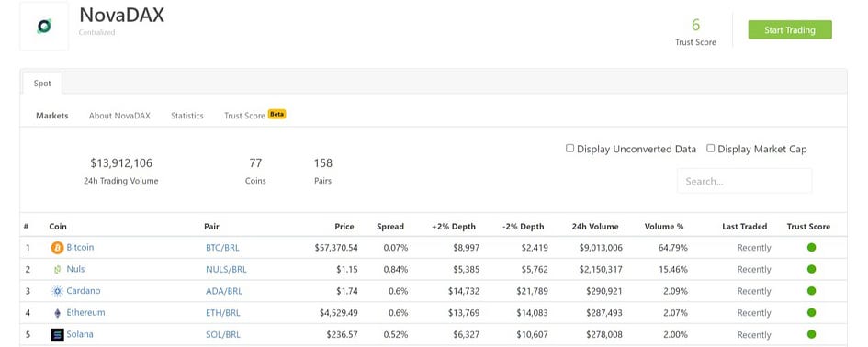Open the Nuls coin link
The image size is (868, 347).
(x=76, y=269)
